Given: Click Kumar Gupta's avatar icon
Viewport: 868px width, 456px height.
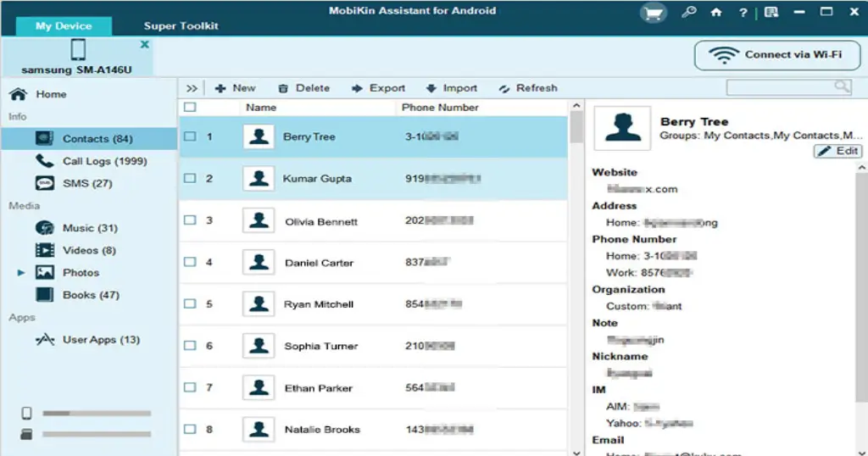Looking at the screenshot, I should coord(259,178).
